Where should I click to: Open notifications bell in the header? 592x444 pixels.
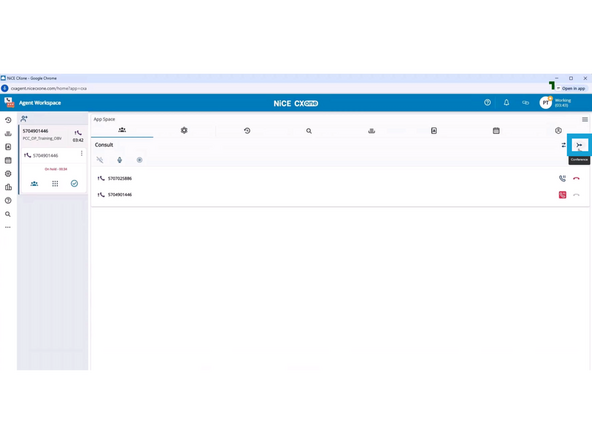(506, 102)
